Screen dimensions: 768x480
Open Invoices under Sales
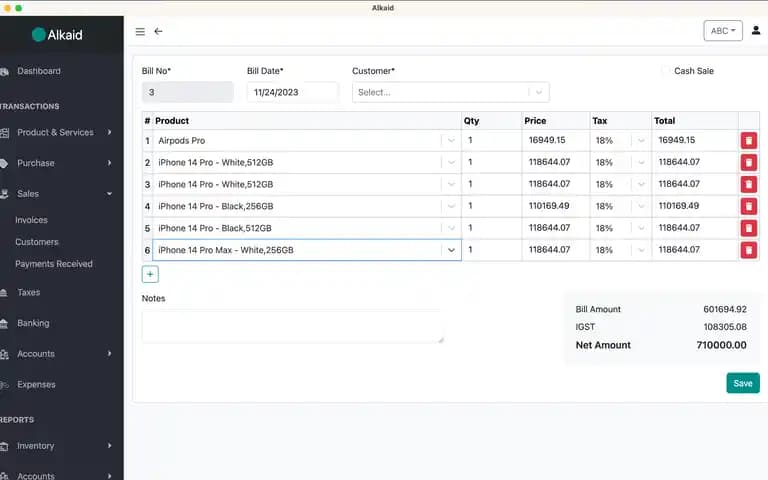click(x=31, y=220)
